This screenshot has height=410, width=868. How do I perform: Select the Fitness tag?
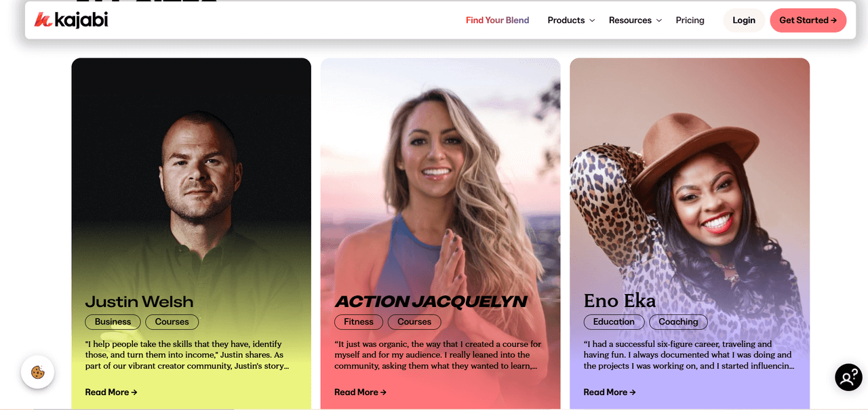(359, 322)
